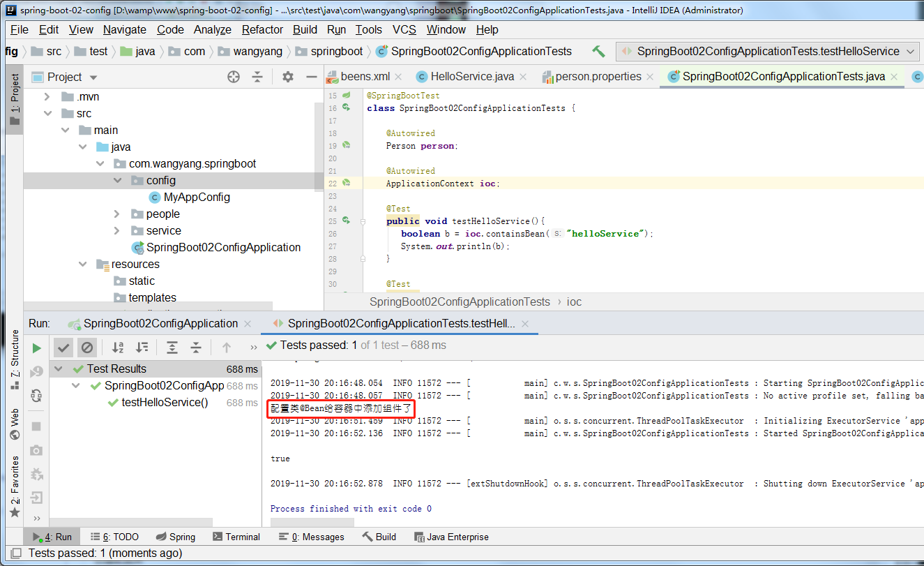Open the VCS menu
The image size is (924, 566).
tap(404, 29)
